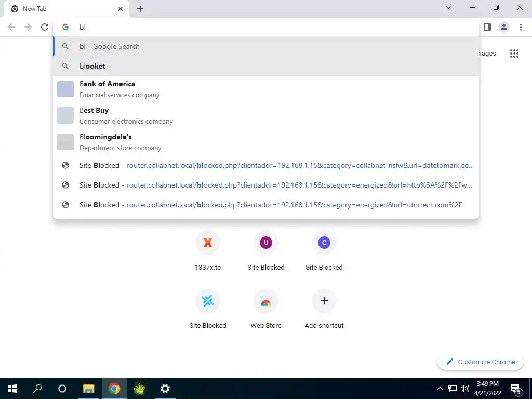Viewport: 532px width, 399px height.
Task: Open the Web Store shortcut
Action: tap(266, 309)
